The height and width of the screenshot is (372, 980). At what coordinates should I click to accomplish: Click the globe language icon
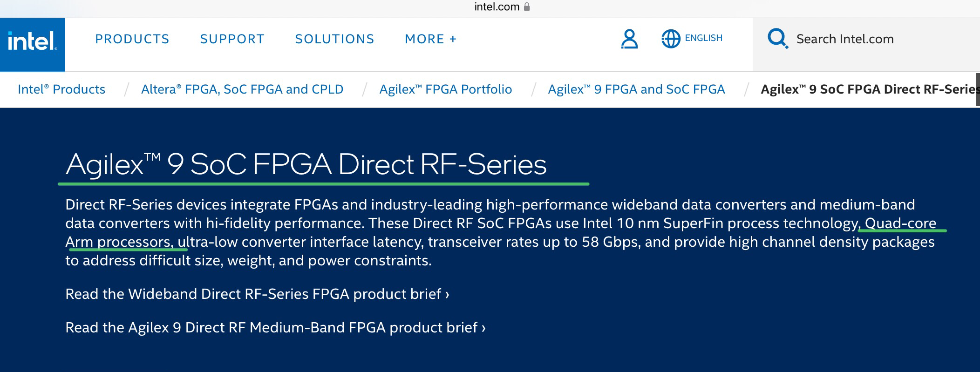pyautogui.click(x=671, y=39)
